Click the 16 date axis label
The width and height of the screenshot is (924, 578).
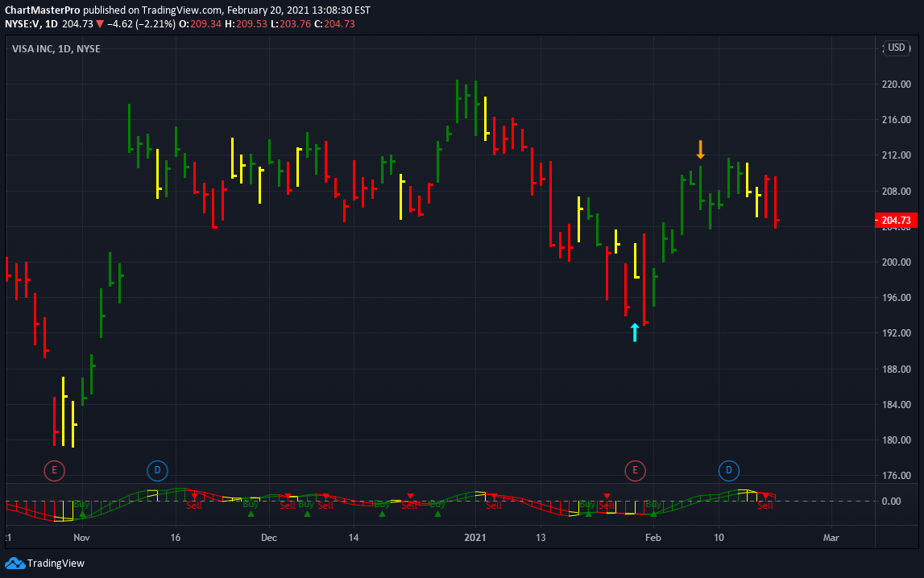175,538
